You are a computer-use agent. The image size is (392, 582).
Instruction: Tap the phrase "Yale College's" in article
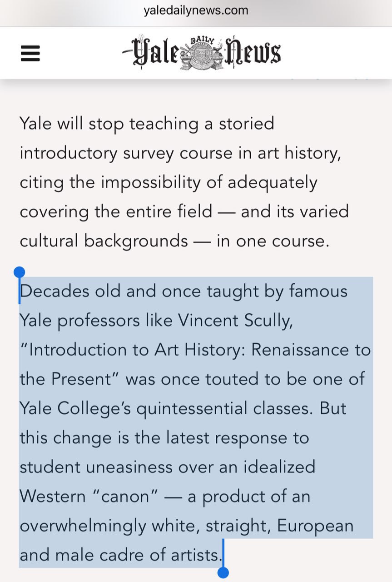coord(75,409)
